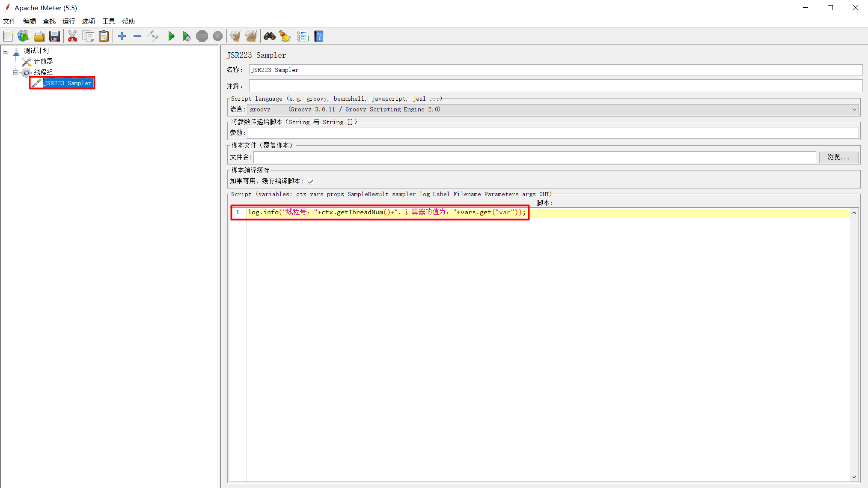Start the test run with green play icon
868x488 pixels.
pyautogui.click(x=172, y=36)
